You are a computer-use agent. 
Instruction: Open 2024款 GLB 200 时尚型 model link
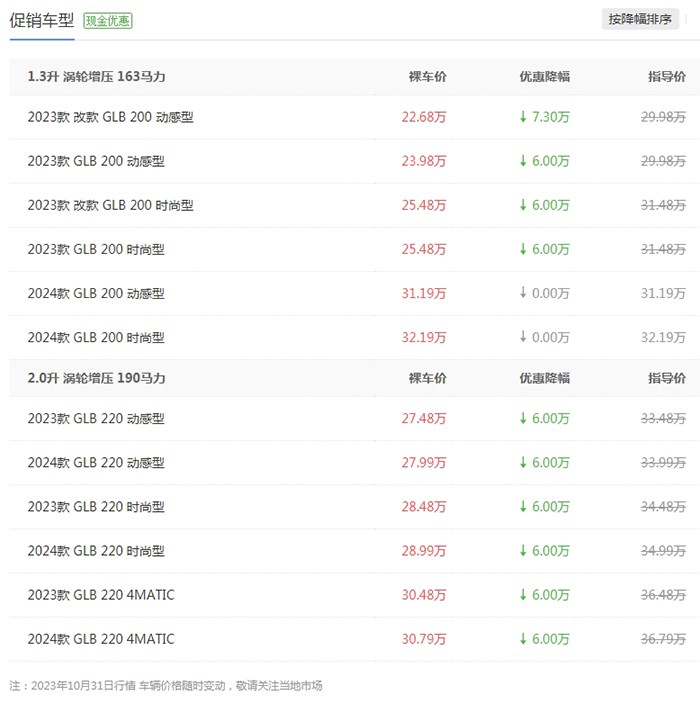coord(96,337)
